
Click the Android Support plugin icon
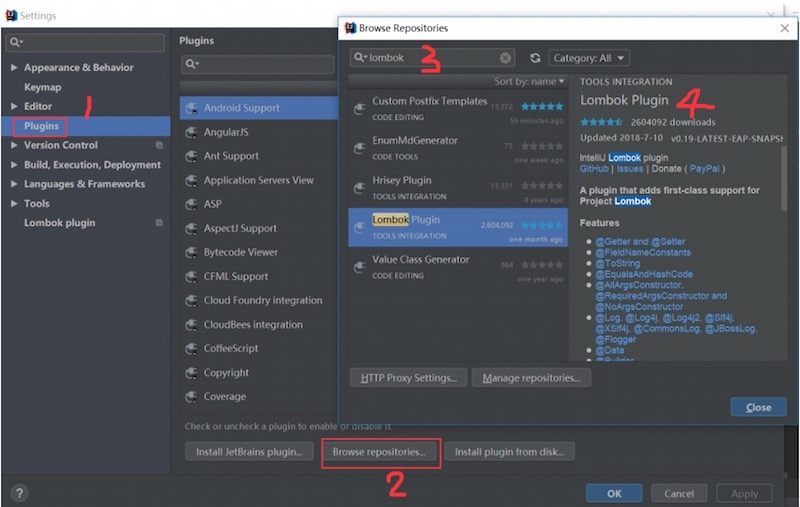tap(192, 108)
